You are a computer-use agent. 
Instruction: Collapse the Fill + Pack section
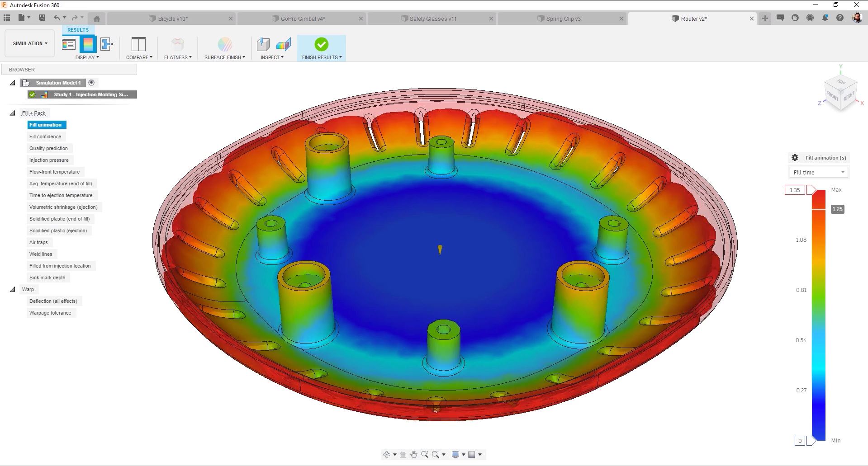[13, 113]
